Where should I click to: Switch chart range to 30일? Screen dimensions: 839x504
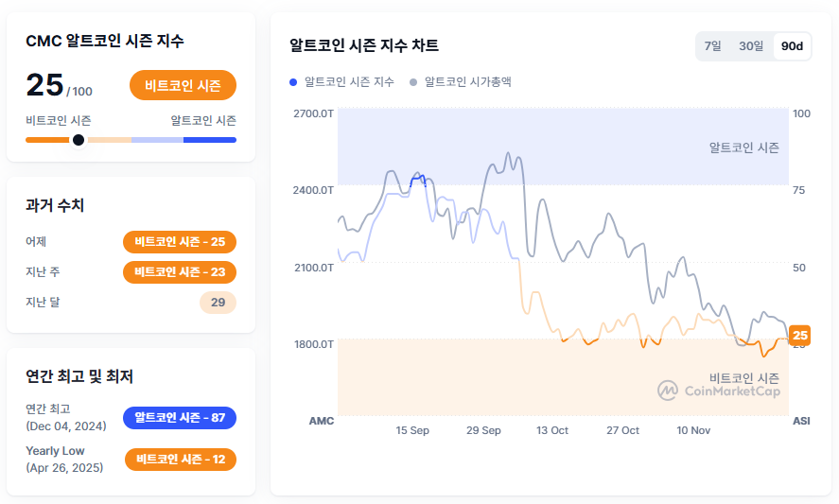tap(751, 46)
